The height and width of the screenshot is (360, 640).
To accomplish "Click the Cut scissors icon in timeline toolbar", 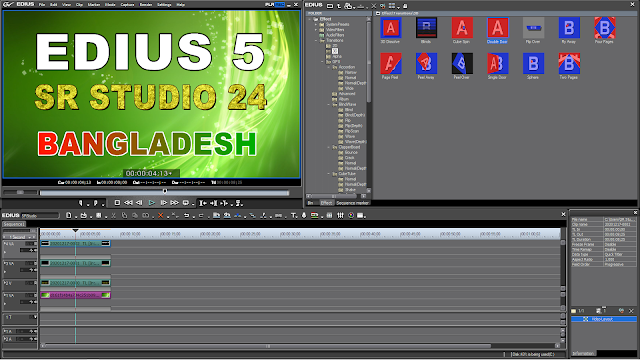I will (x=114, y=215).
